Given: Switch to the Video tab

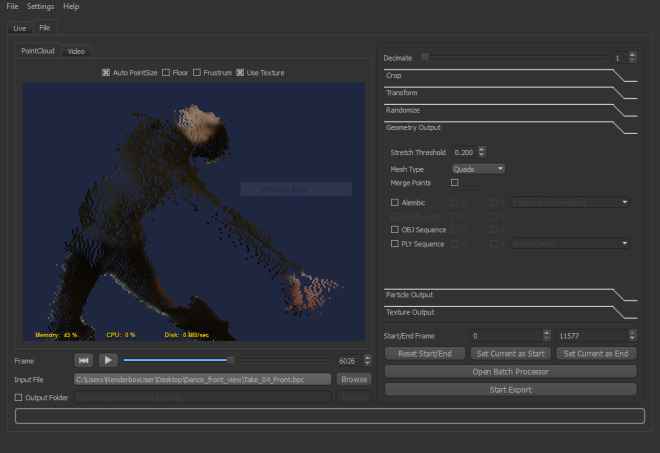Looking at the screenshot, I should point(76,50).
